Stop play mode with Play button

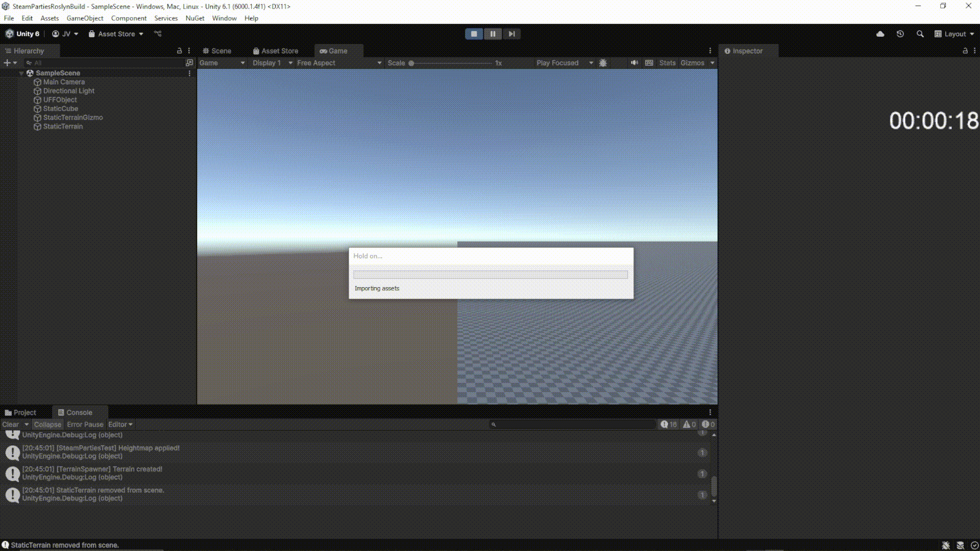click(x=474, y=34)
